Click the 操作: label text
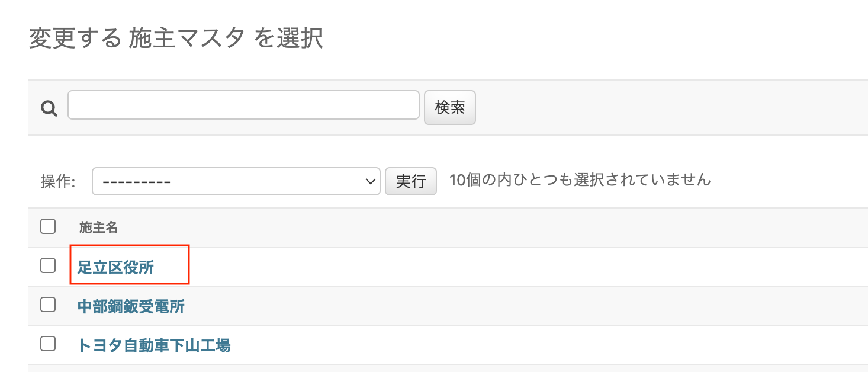The width and height of the screenshot is (868, 372). pos(58,182)
